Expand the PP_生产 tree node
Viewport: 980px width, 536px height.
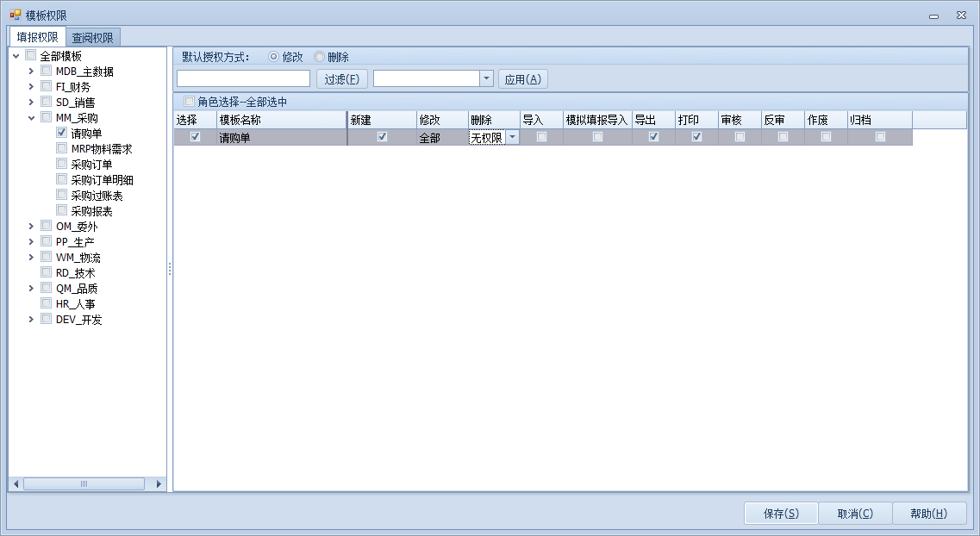[x=32, y=242]
